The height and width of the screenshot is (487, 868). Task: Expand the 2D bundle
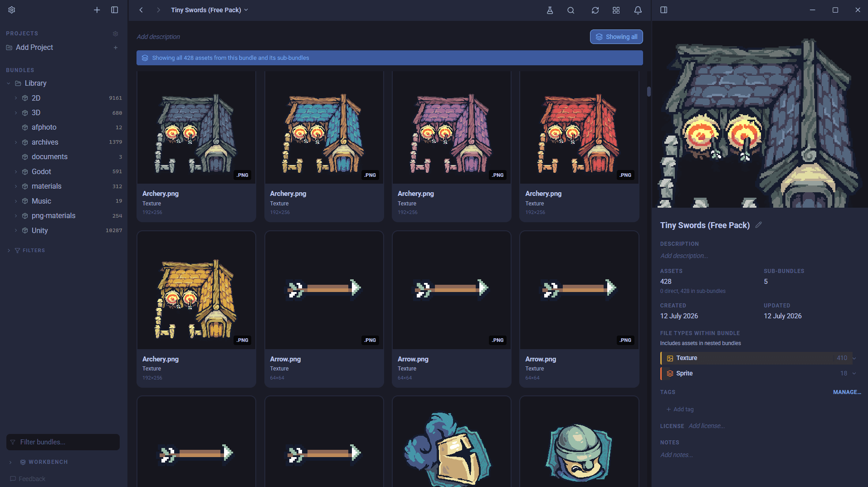(x=16, y=98)
